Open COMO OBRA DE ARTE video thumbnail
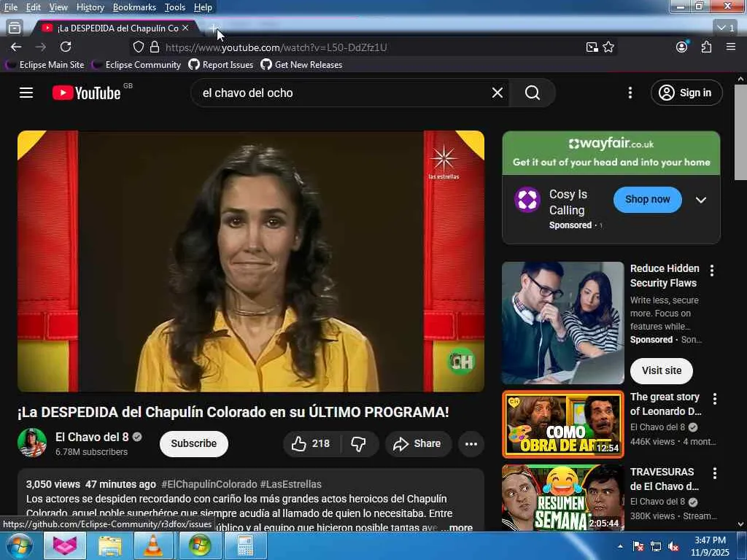The image size is (747, 560). point(562,424)
